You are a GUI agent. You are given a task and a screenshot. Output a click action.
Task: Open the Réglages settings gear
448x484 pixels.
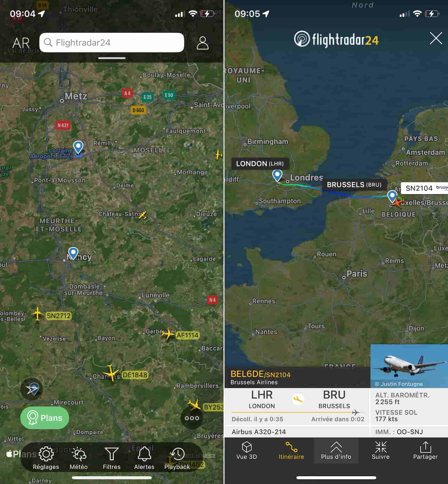(46, 458)
